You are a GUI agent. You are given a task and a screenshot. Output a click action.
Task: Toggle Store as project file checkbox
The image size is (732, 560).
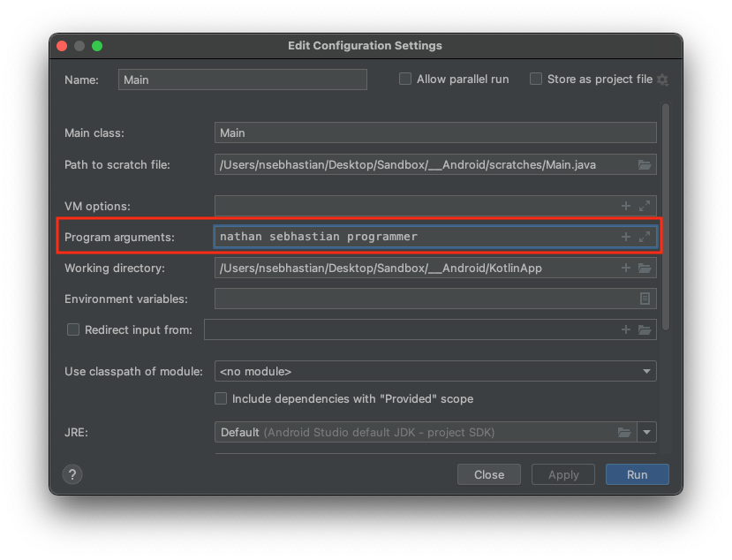pos(536,79)
